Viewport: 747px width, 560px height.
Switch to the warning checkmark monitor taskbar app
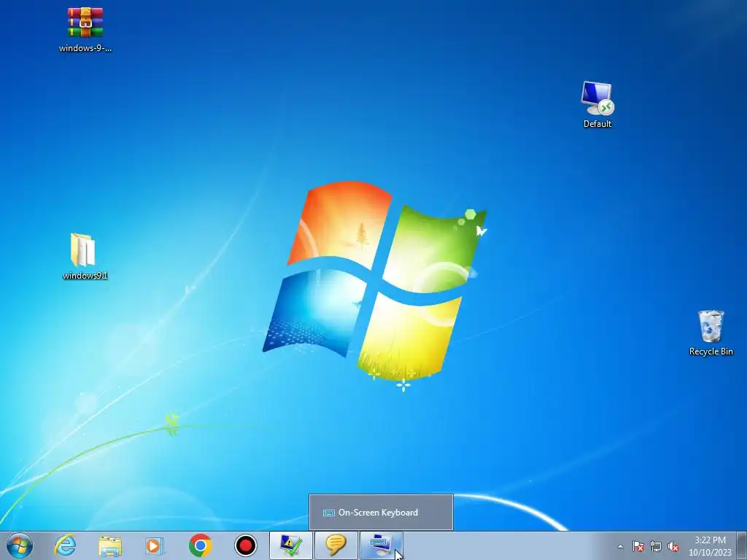(x=290, y=545)
